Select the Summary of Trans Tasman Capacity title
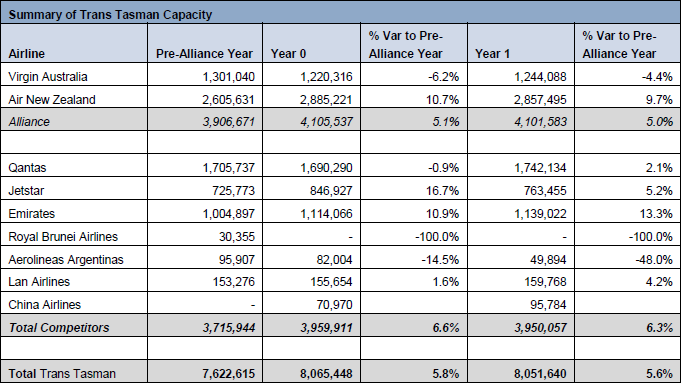This screenshot has width=681, height=383. [110, 15]
